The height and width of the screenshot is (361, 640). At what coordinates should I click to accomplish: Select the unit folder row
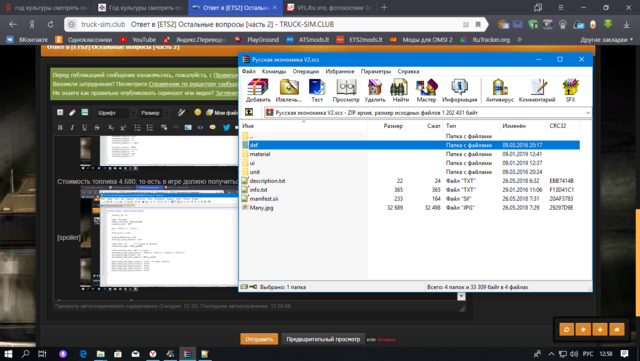(411, 172)
